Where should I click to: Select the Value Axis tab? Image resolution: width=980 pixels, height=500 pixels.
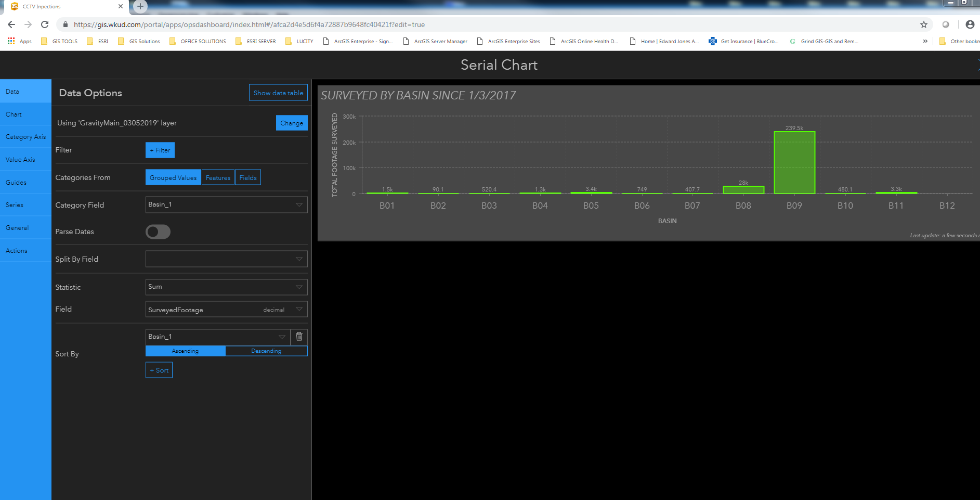(x=25, y=160)
